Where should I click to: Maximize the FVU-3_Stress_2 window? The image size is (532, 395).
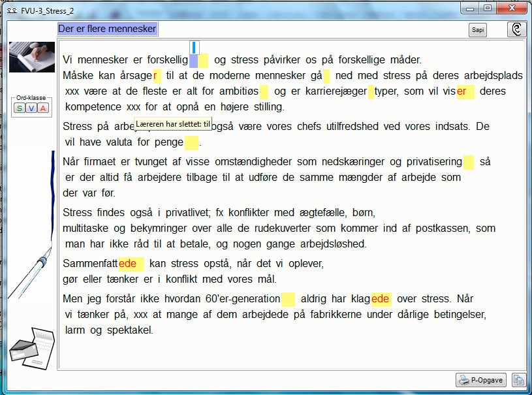[x=488, y=8]
